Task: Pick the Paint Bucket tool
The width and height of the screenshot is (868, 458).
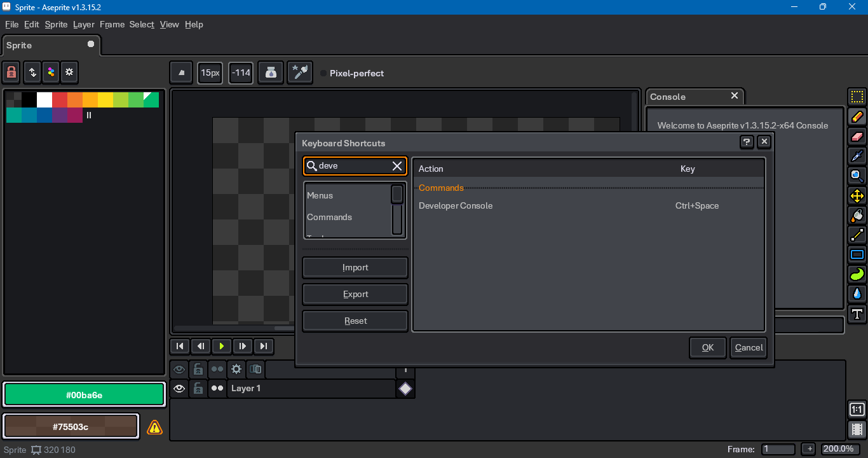Action: 857,215
